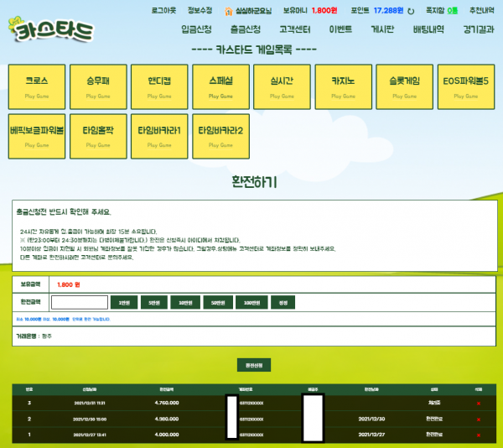Delete the 4,000,000 withdrawal row via X

click(x=479, y=435)
